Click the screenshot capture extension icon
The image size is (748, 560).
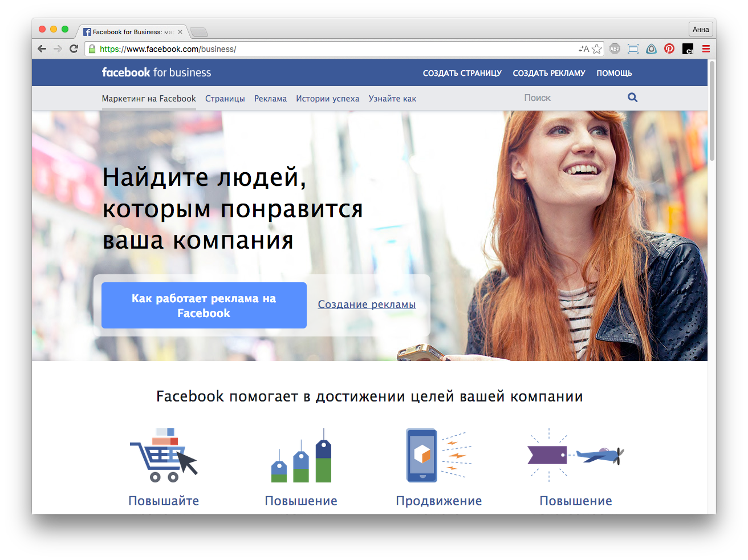(633, 49)
